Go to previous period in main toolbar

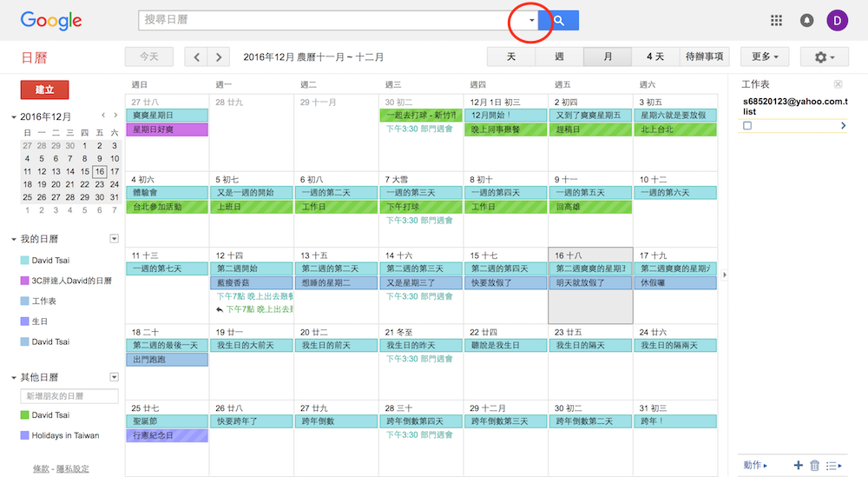pyautogui.click(x=197, y=57)
